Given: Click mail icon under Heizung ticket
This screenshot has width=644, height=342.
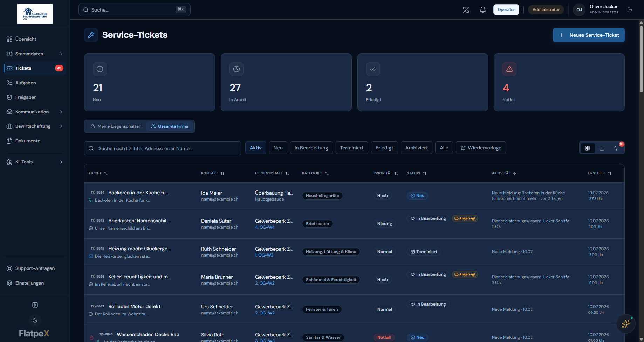Looking at the screenshot, I should [91, 256].
